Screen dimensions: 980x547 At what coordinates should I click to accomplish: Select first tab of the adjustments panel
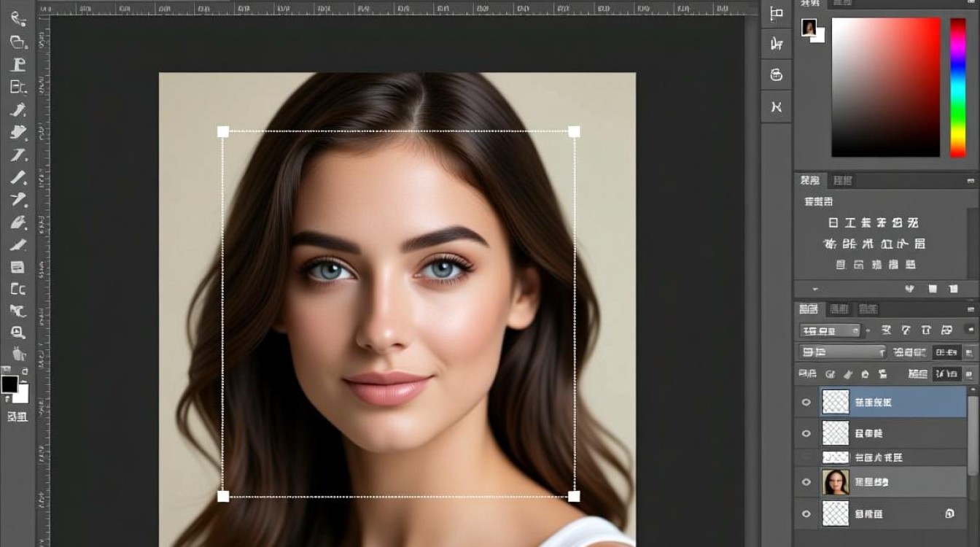click(x=810, y=180)
